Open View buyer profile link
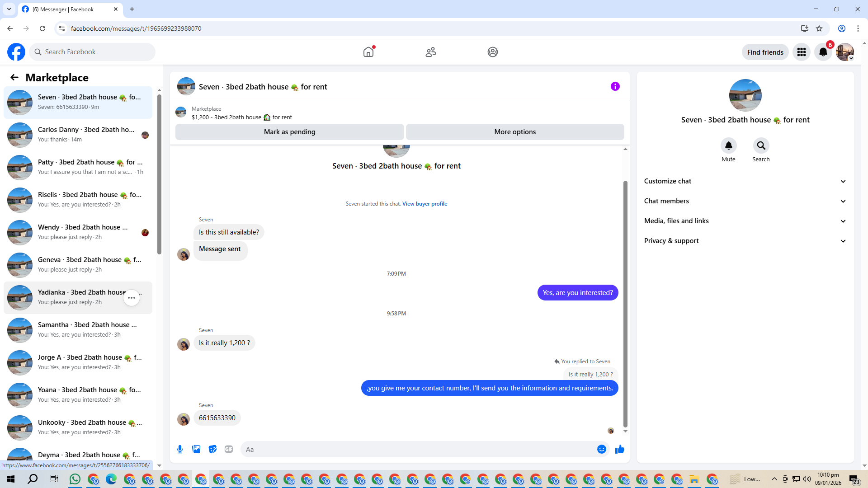Viewport: 868px width, 488px height. [425, 204]
